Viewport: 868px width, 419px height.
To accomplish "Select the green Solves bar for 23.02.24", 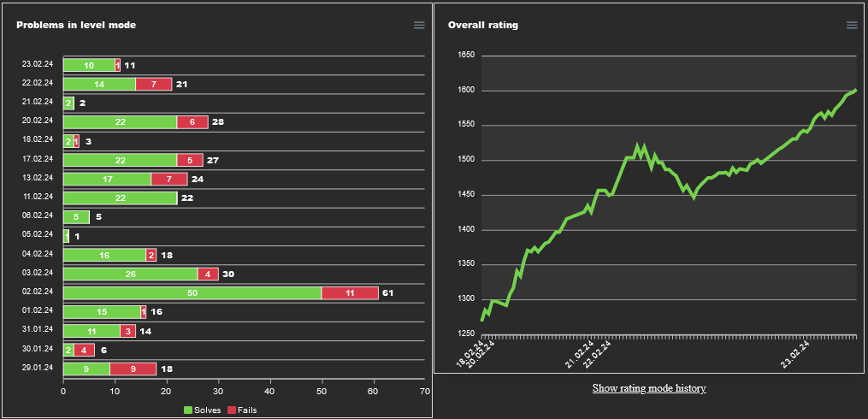I will tap(89, 65).
